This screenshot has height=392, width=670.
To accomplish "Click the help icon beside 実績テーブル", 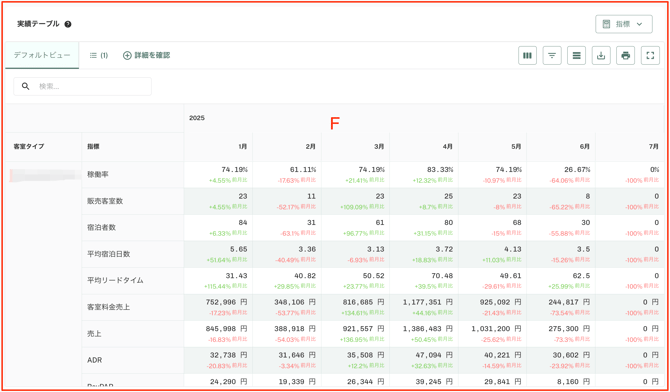I will pos(68,24).
